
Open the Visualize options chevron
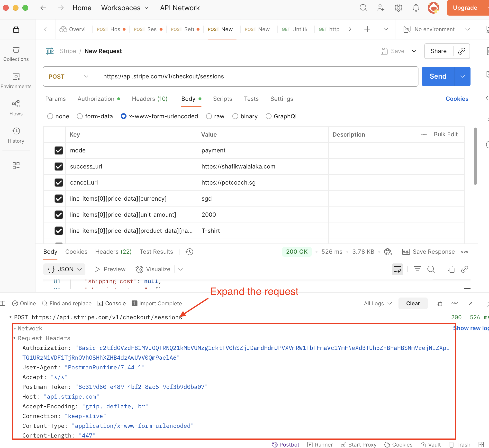click(x=181, y=269)
